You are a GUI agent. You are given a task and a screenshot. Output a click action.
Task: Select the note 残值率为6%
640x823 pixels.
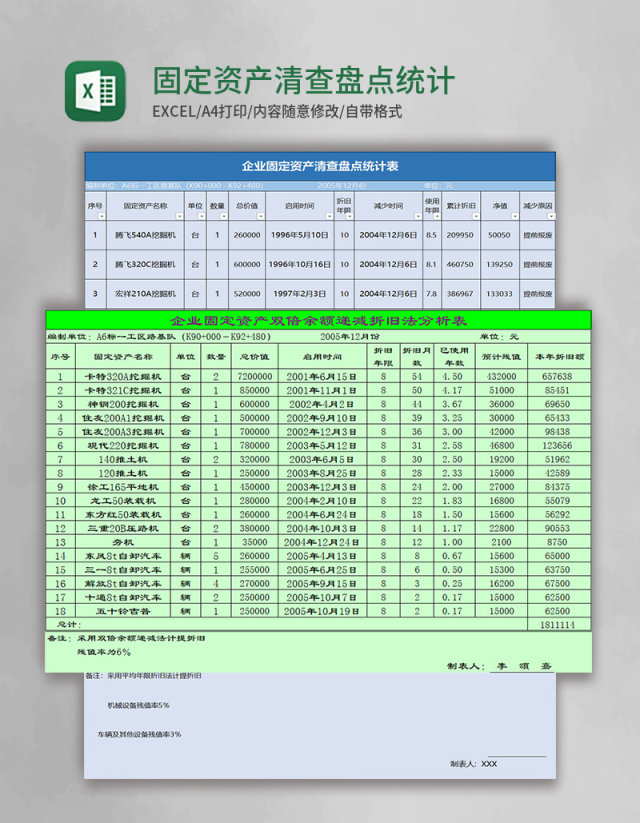point(104,652)
